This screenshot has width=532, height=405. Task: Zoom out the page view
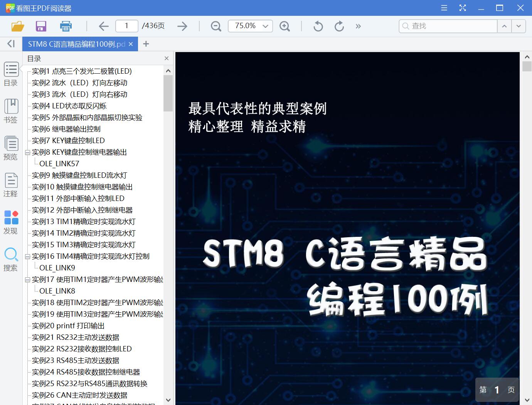click(x=215, y=26)
